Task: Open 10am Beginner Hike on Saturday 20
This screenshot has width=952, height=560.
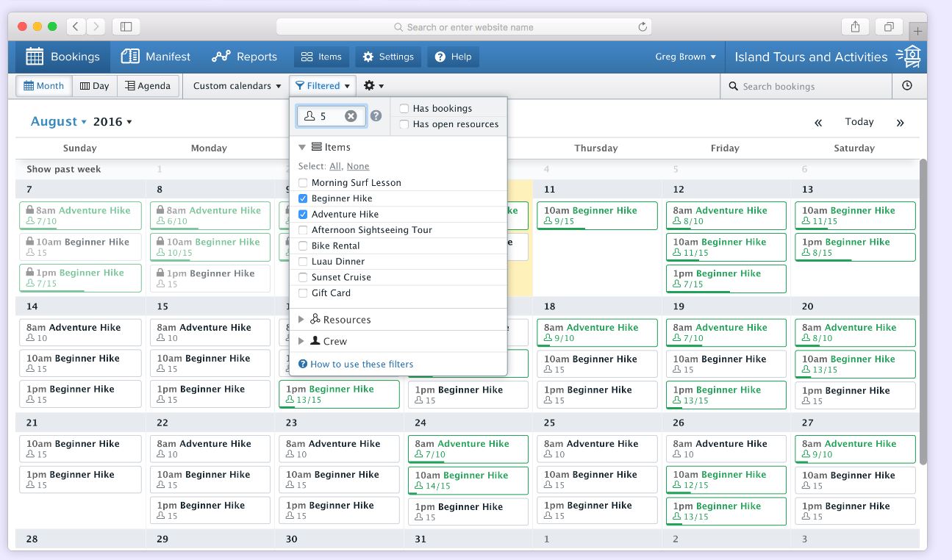Action: click(x=855, y=364)
